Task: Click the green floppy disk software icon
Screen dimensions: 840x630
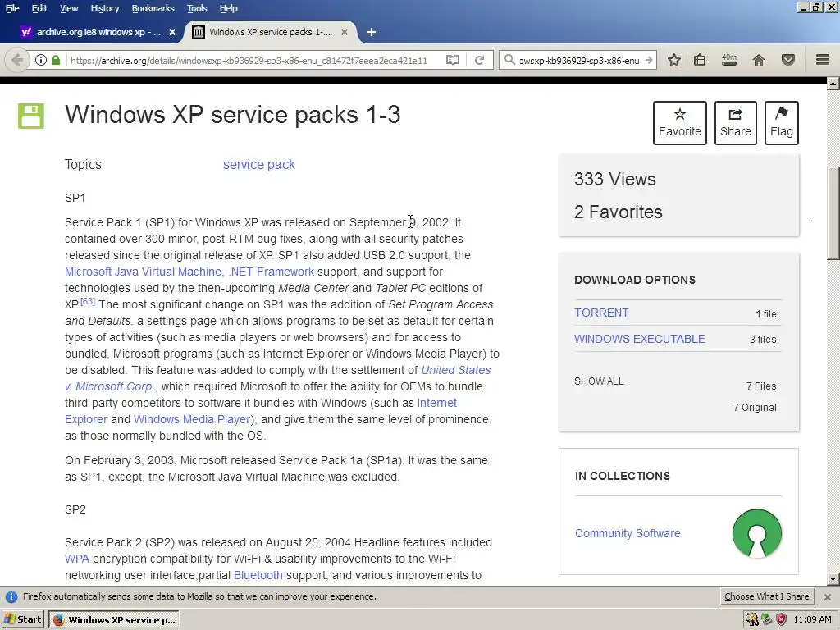Action: click(x=31, y=116)
